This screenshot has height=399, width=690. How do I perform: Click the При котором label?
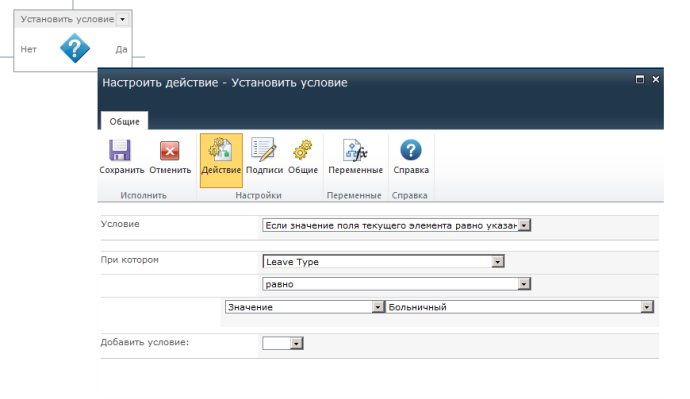click(129, 260)
